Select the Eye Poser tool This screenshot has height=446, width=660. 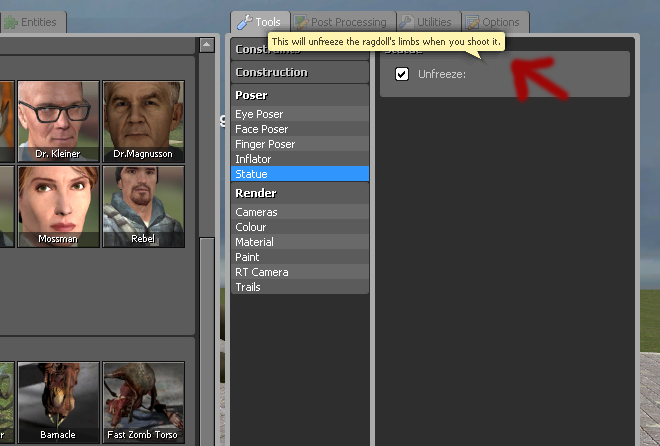[300, 114]
